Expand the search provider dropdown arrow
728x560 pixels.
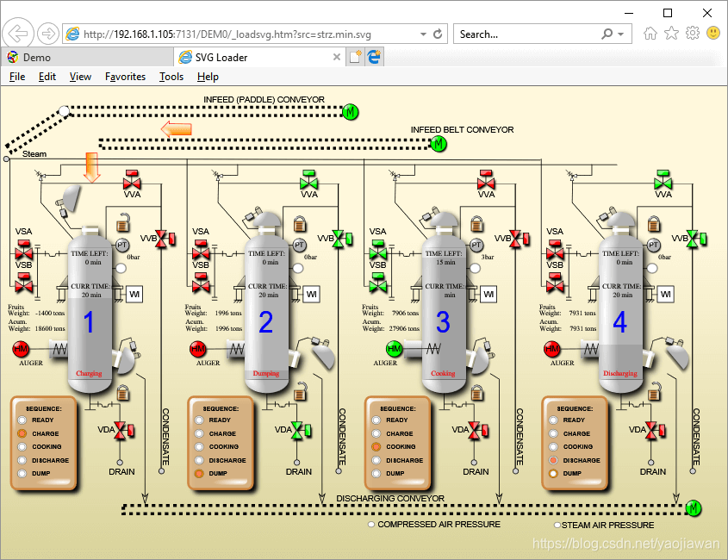pyautogui.click(x=621, y=34)
